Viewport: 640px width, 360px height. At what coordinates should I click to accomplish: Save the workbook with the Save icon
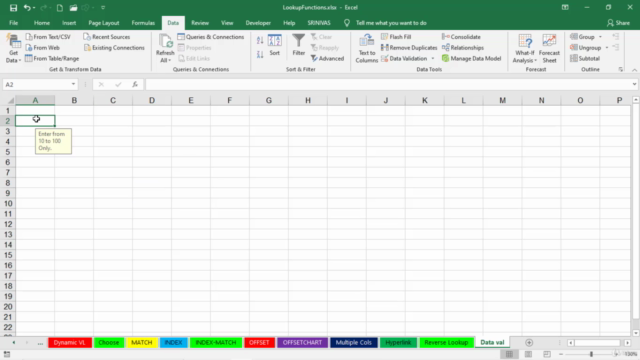[x=13, y=8]
